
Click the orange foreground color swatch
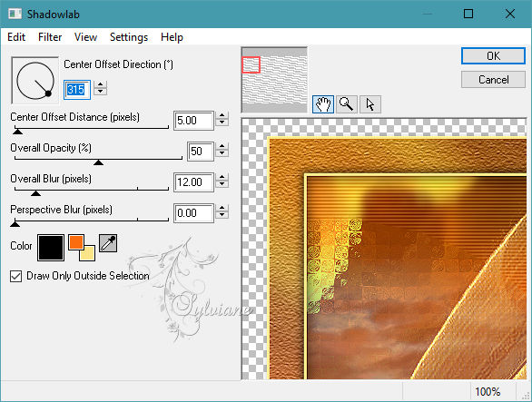[x=75, y=242]
